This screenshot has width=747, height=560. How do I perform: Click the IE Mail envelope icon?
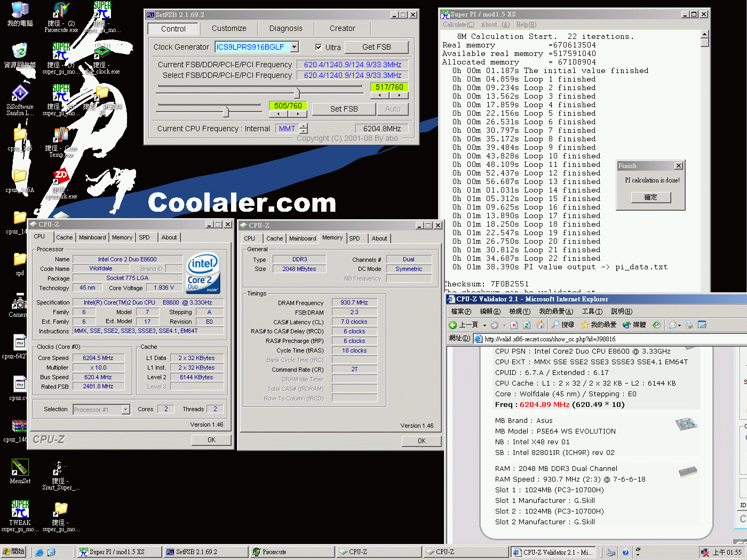673,325
